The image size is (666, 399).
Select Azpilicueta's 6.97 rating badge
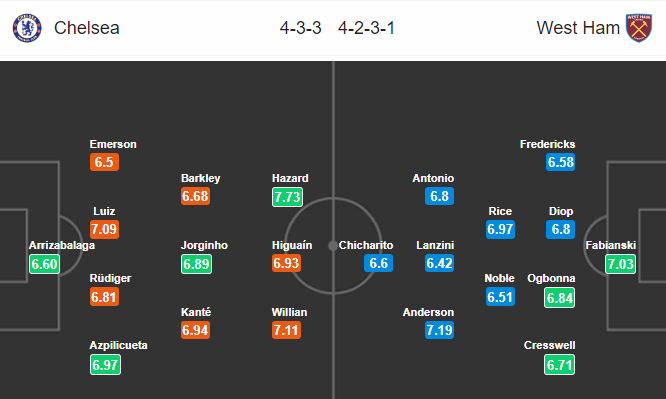[105, 365]
